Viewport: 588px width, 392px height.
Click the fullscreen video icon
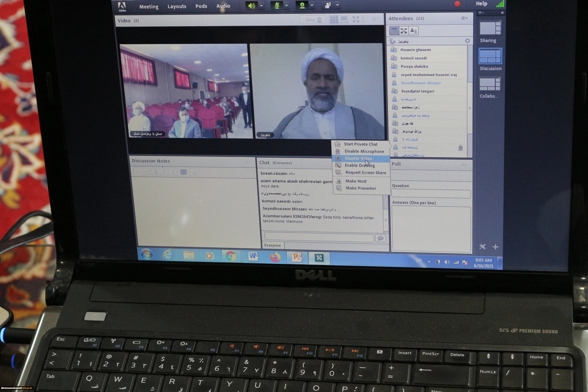click(x=355, y=20)
